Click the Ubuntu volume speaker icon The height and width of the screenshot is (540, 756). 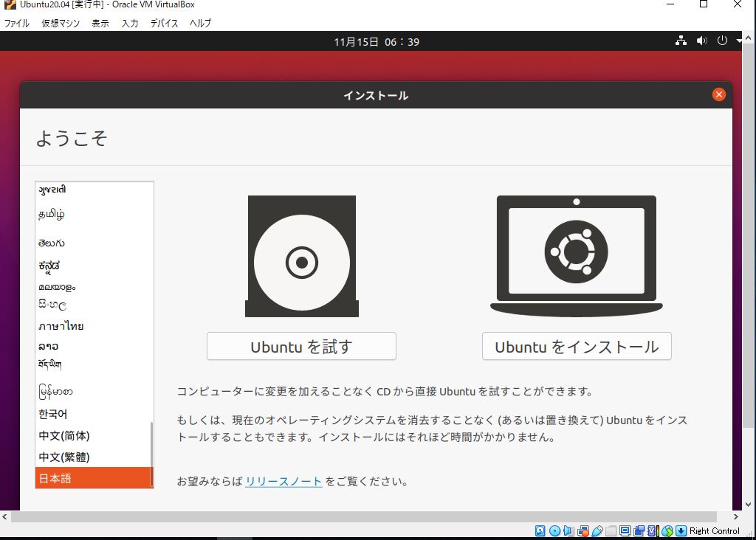click(x=701, y=41)
